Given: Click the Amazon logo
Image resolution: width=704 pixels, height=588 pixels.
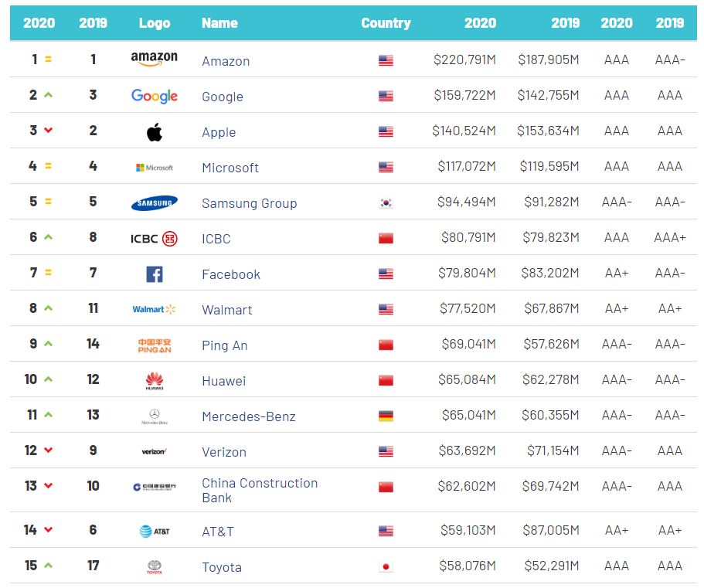Looking at the screenshot, I should 154,59.
